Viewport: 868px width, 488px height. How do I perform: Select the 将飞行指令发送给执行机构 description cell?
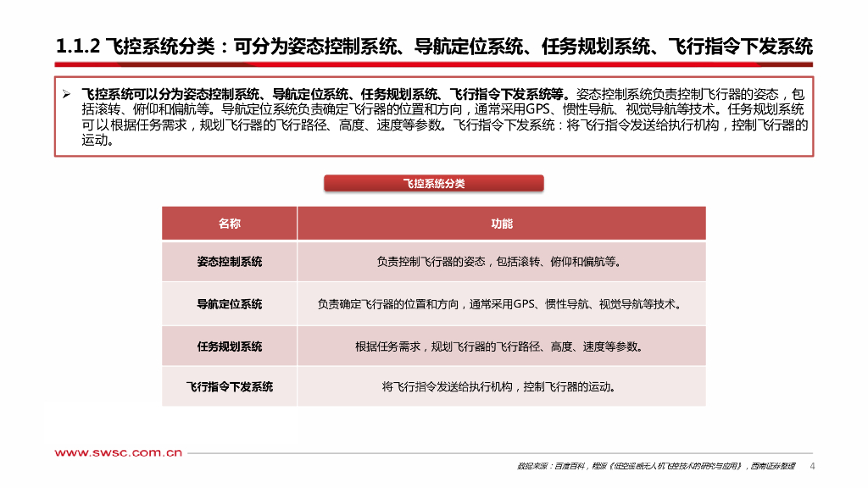(502, 386)
